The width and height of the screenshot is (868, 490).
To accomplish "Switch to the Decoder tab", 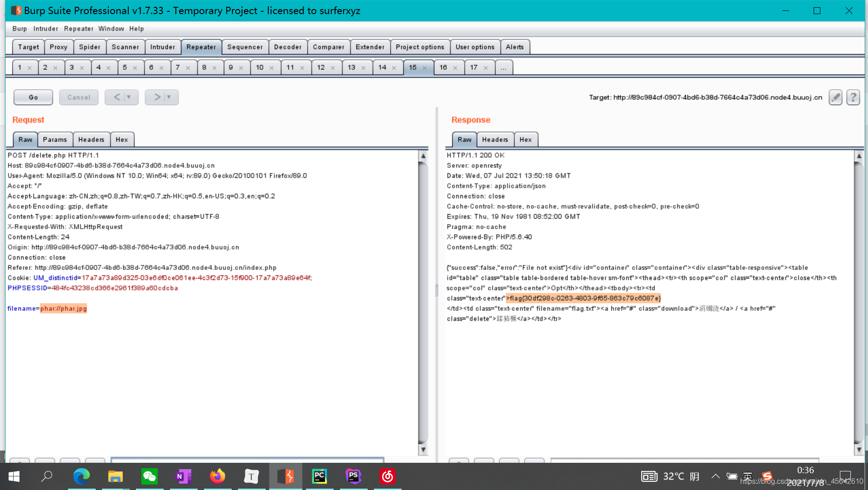I will pos(288,47).
